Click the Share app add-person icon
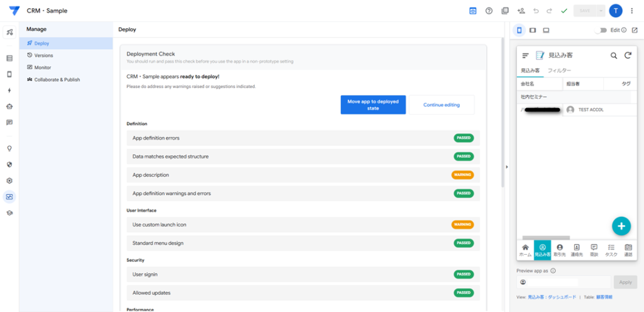The image size is (644, 312). [x=521, y=11]
